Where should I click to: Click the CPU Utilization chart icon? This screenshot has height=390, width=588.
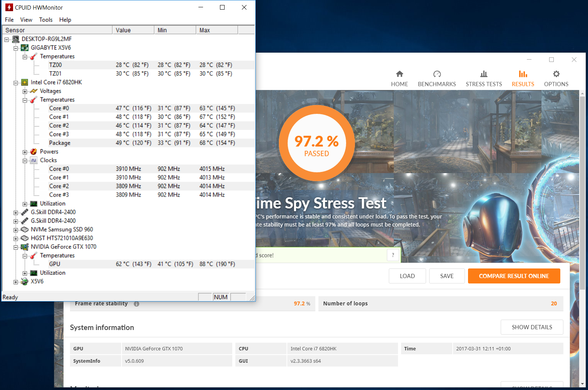pyautogui.click(x=34, y=203)
